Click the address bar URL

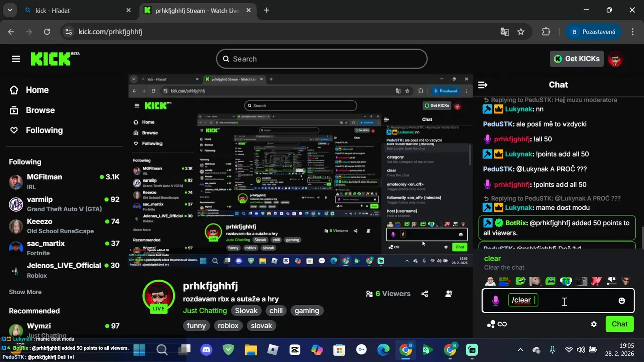(x=110, y=32)
